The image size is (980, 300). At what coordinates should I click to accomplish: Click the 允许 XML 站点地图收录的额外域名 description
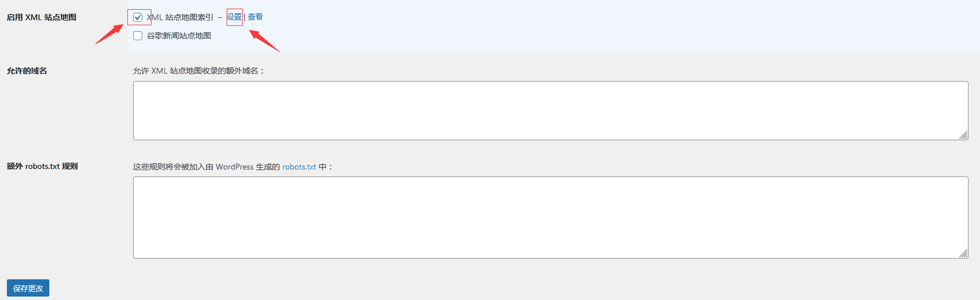click(199, 71)
